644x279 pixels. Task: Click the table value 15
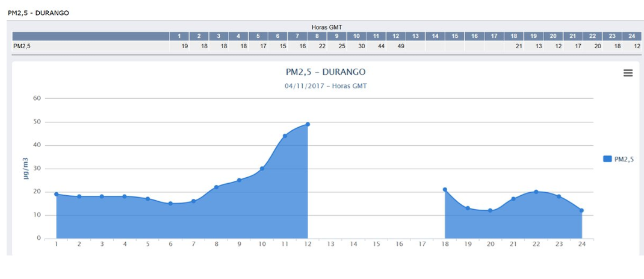coord(283,46)
